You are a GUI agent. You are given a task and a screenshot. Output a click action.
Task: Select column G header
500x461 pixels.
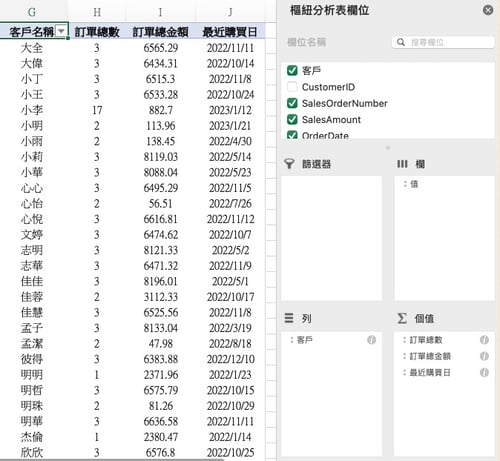click(32, 12)
